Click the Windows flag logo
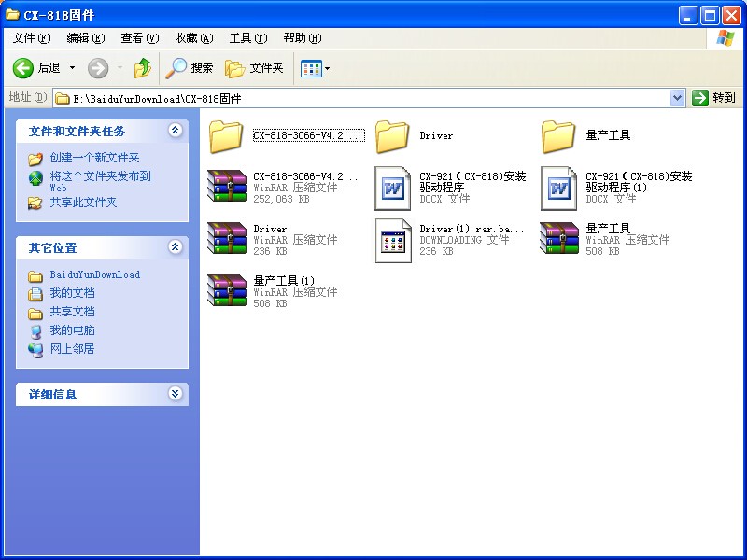 point(726,38)
